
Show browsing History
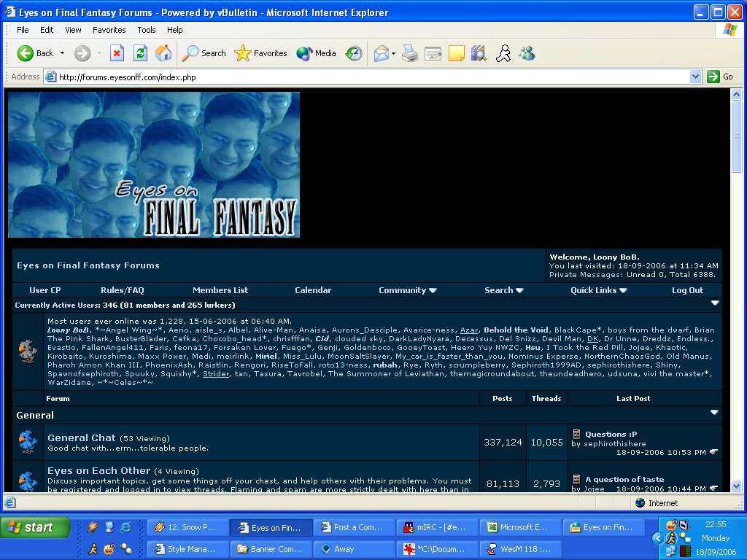354,52
